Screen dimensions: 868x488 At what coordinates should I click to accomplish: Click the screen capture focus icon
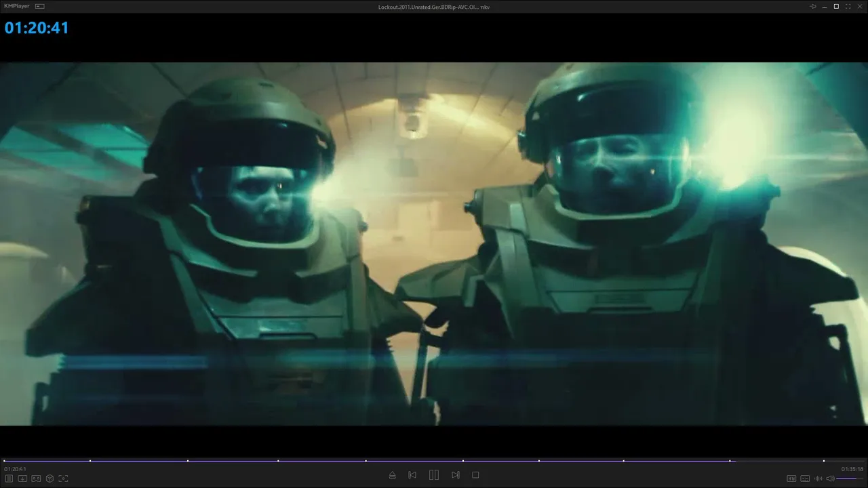coord(63,479)
